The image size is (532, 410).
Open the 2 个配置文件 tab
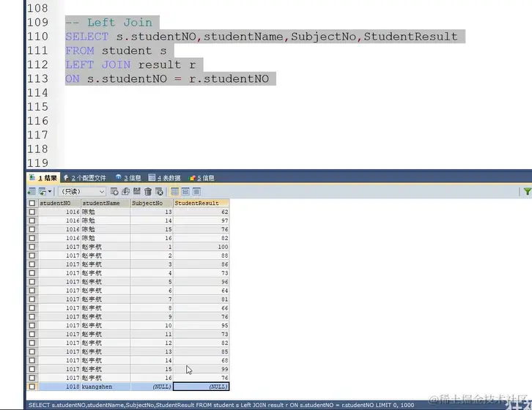[x=85, y=178]
